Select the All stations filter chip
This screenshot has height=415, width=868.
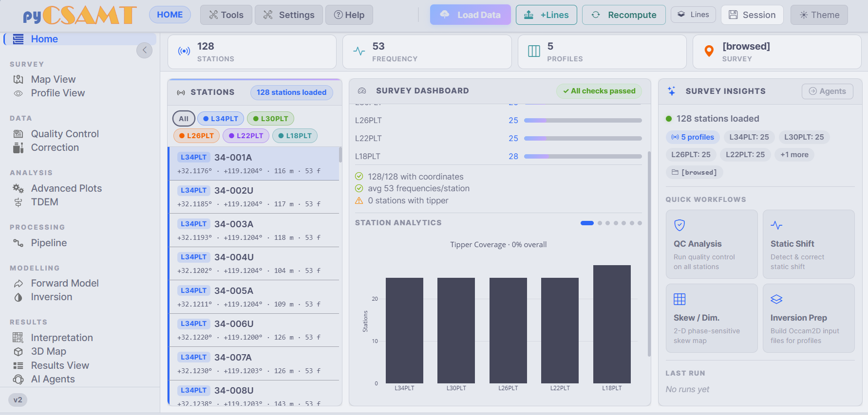coord(184,119)
